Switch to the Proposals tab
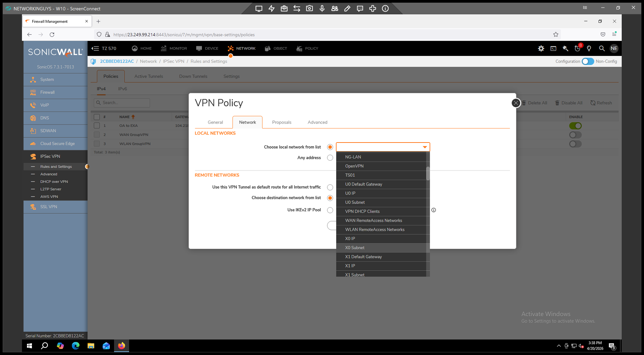This screenshot has height=355, width=644. 281,122
